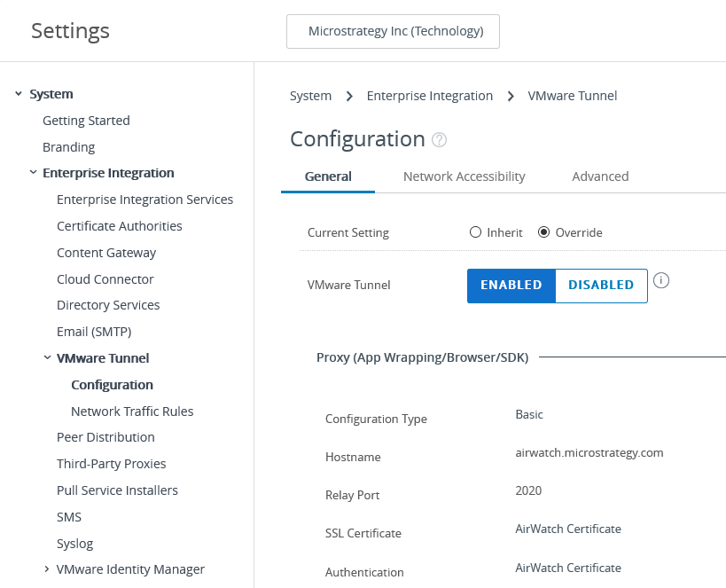Screen dimensions: 726x588
Task: Click the Relay Port value 2020
Action: 528,490
